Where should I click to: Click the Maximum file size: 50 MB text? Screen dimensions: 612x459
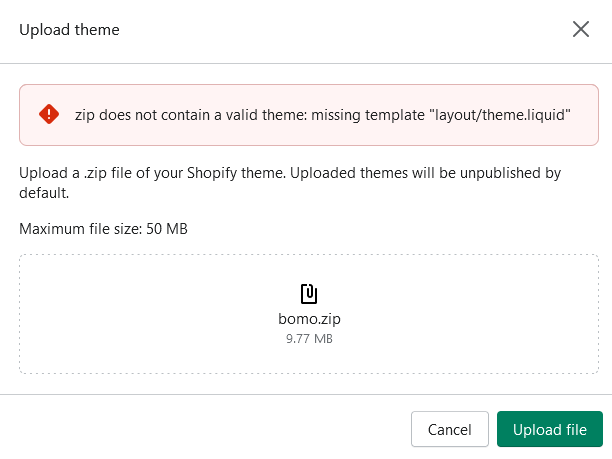click(103, 229)
